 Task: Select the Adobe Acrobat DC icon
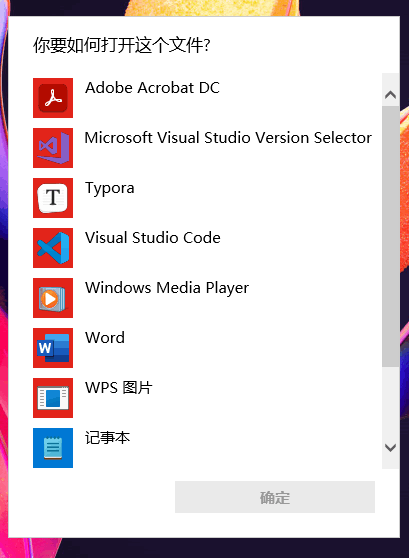[x=53, y=98]
